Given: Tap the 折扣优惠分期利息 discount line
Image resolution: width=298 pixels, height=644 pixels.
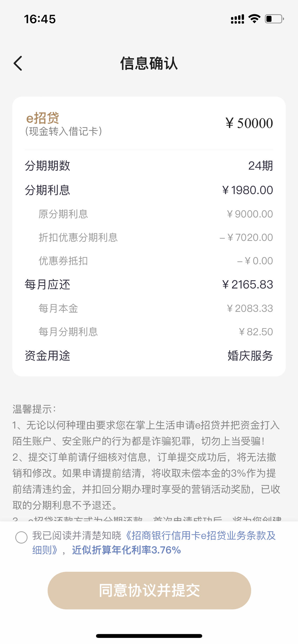Looking at the screenshot, I should 156,237.
